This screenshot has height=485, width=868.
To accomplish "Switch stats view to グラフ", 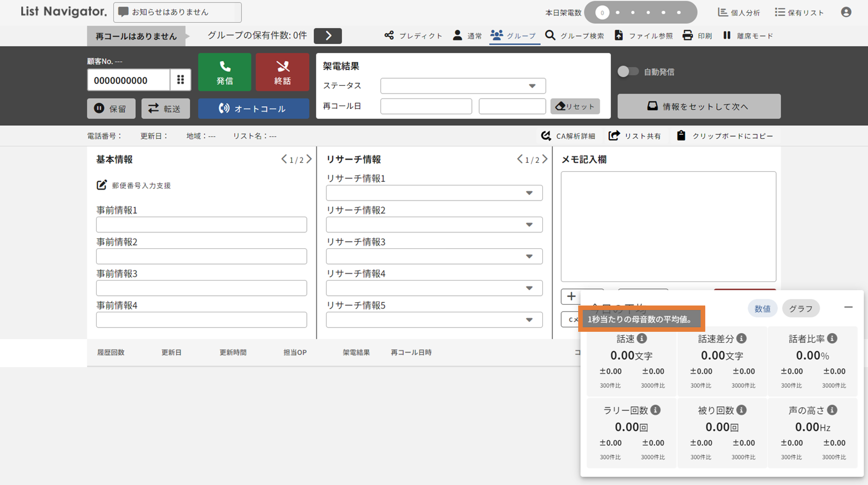I will (800, 309).
